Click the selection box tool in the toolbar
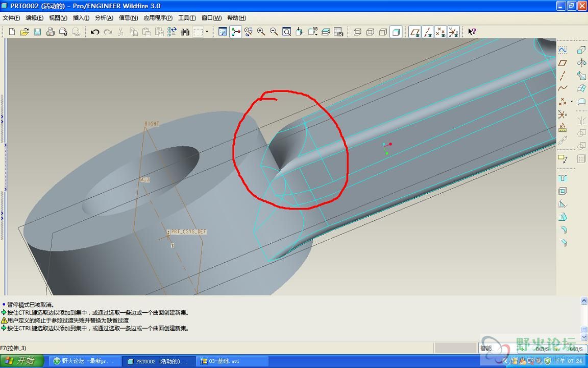588x368 pixels. click(198, 32)
